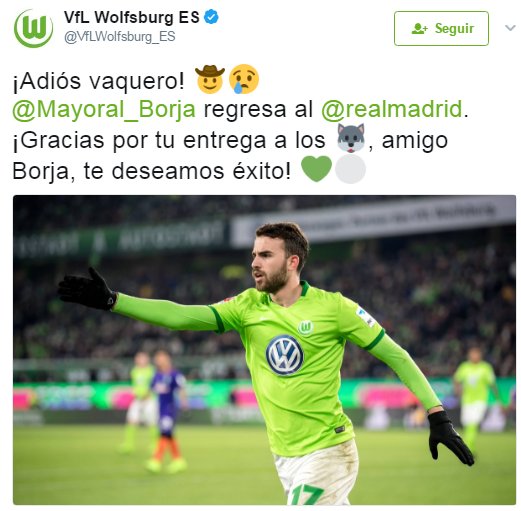Open the @realmadrid mention
This screenshot has height=511, width=521.
pos(392,109)
